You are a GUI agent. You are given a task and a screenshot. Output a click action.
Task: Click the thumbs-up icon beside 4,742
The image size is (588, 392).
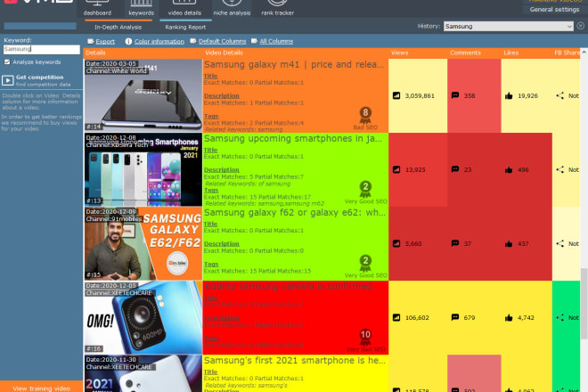[509, 317]
